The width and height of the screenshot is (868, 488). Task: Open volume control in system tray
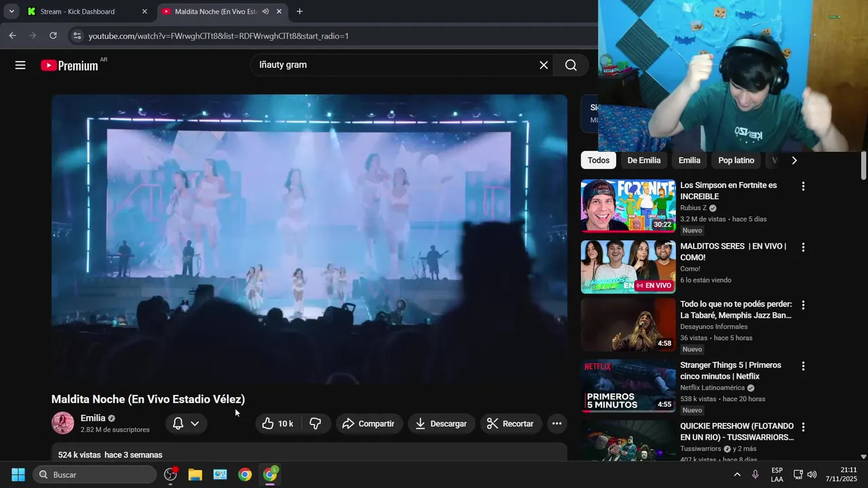(x=812, y=474)
